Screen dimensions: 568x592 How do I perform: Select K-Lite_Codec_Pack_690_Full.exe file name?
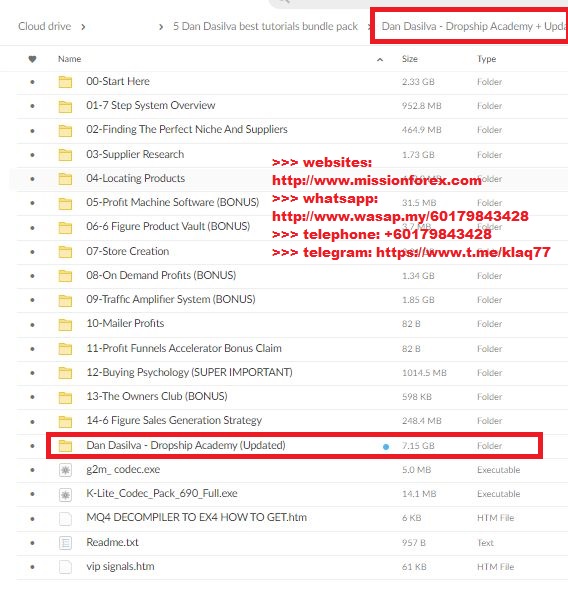point(162,494)
